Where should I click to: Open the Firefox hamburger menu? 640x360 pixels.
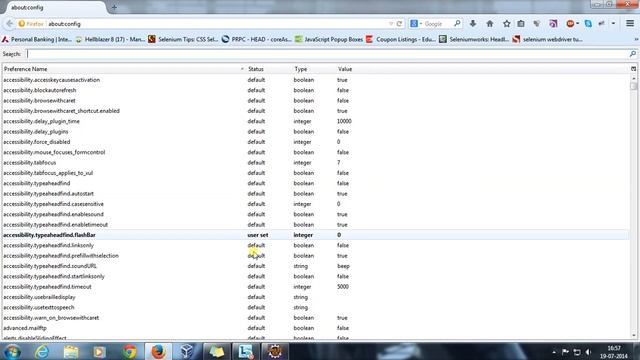tap(630, 24)
